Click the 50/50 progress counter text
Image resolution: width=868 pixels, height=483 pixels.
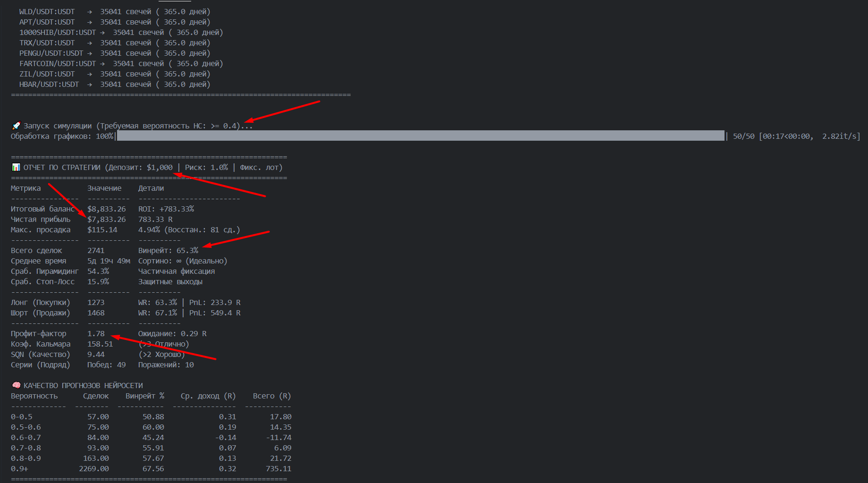click(744, 136)
